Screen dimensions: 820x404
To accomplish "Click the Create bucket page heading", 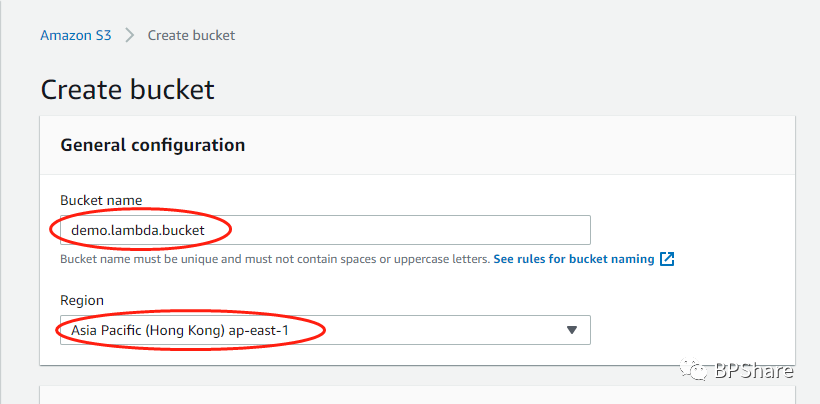I will [x=127, y=89].
